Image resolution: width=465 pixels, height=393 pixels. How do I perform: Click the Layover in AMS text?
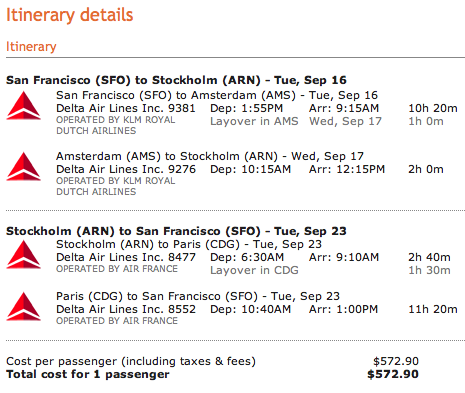click(254, 121)
